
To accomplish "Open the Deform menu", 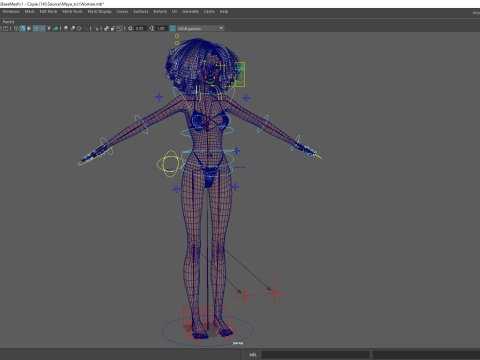I will [160, 11].
